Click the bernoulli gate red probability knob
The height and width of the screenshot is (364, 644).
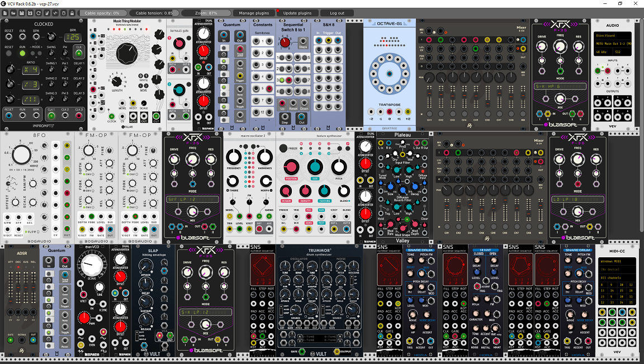(179, 43)
